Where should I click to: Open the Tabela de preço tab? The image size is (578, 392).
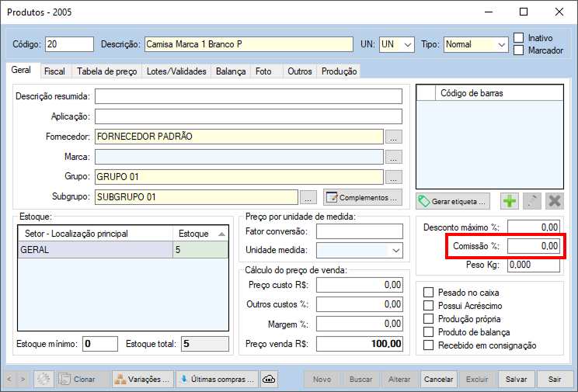[x=106, y=71]
